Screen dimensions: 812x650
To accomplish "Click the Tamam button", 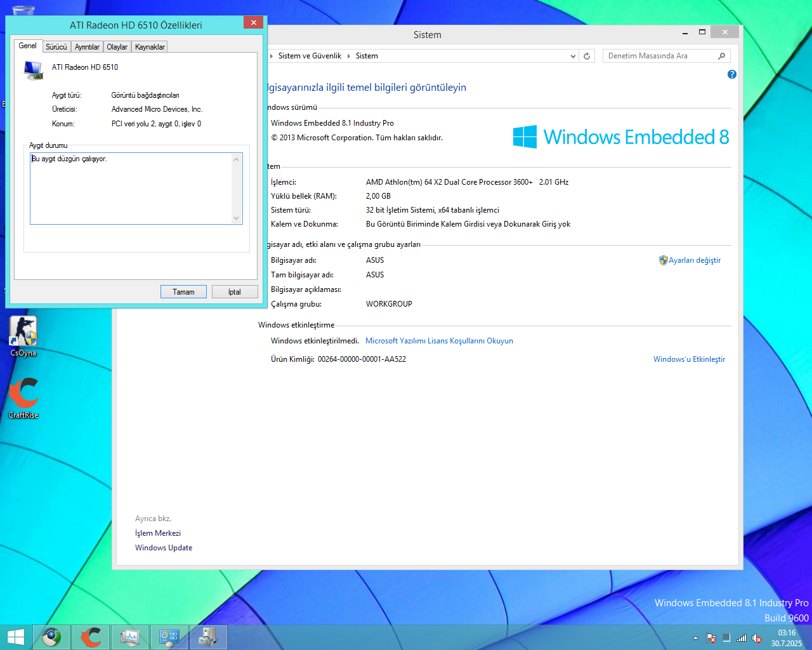I will 184,292.
